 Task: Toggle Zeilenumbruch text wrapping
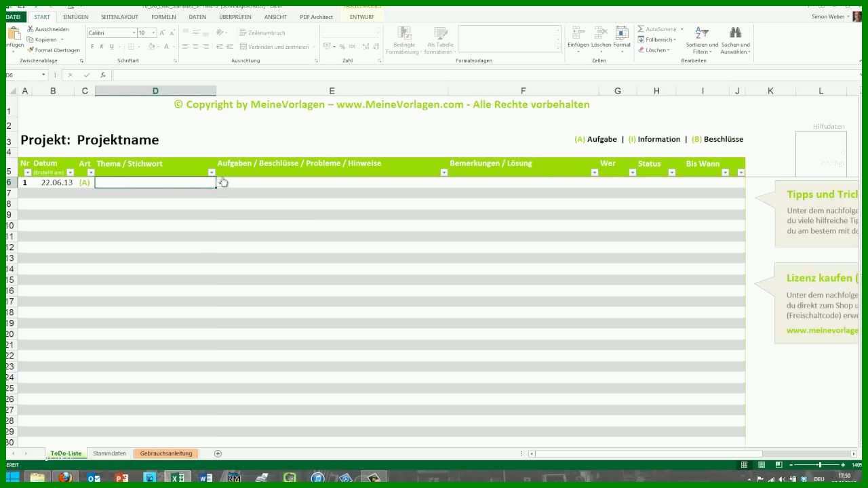[262, 33]
